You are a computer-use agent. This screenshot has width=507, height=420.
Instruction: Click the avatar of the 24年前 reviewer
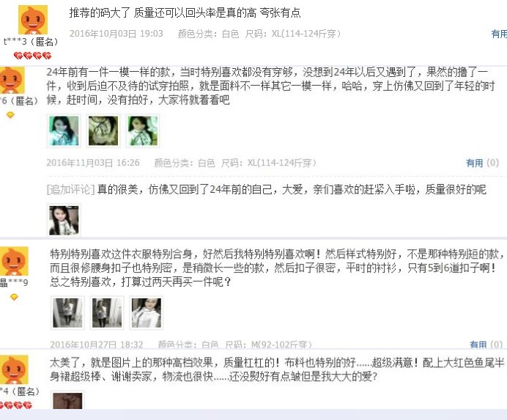tap(12, 80)
